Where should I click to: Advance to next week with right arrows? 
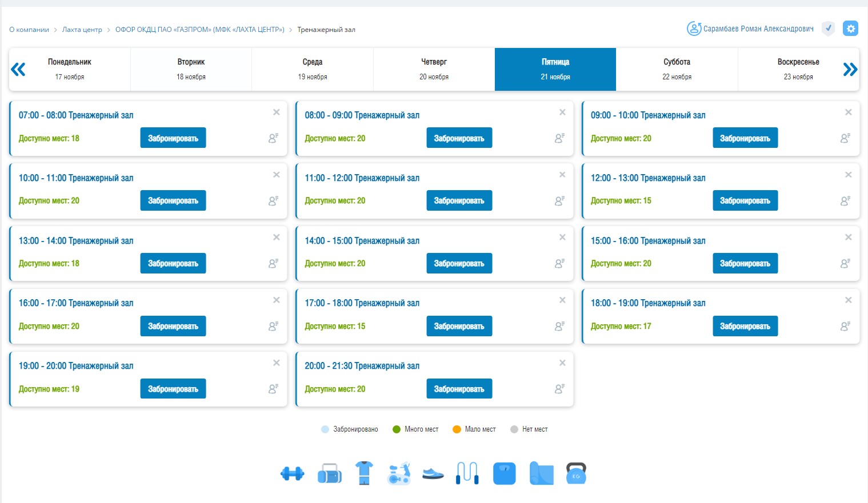pyautogui.click(x=850, y=70)
